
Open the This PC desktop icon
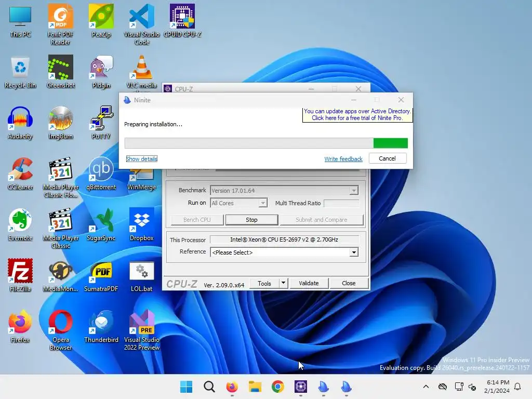click(20, 21)
